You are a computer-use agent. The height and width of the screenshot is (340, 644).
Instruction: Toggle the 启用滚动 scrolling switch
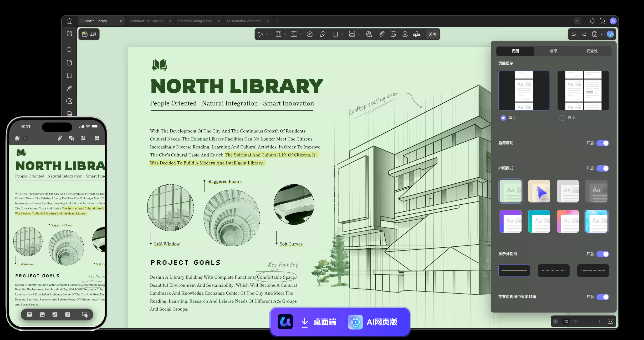[x=603, y=143]
